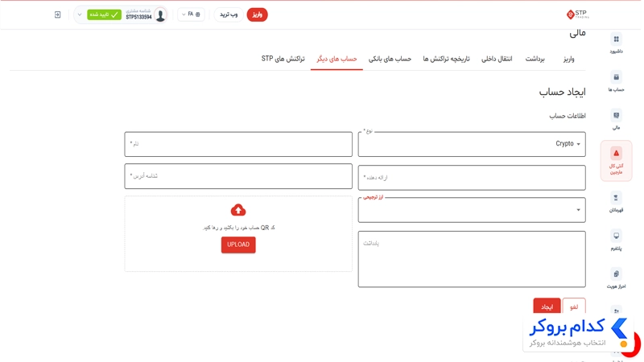The width and height of the screenshot is (644, 362).
Task: Click the green verified (تایید شده) badge
Action: point(105,14)
